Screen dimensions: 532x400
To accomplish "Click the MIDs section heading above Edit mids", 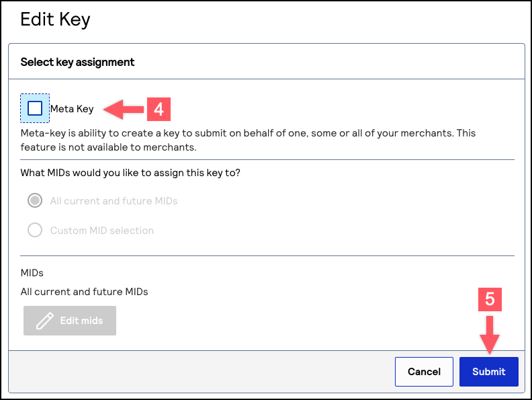I will tap(32, 274).
